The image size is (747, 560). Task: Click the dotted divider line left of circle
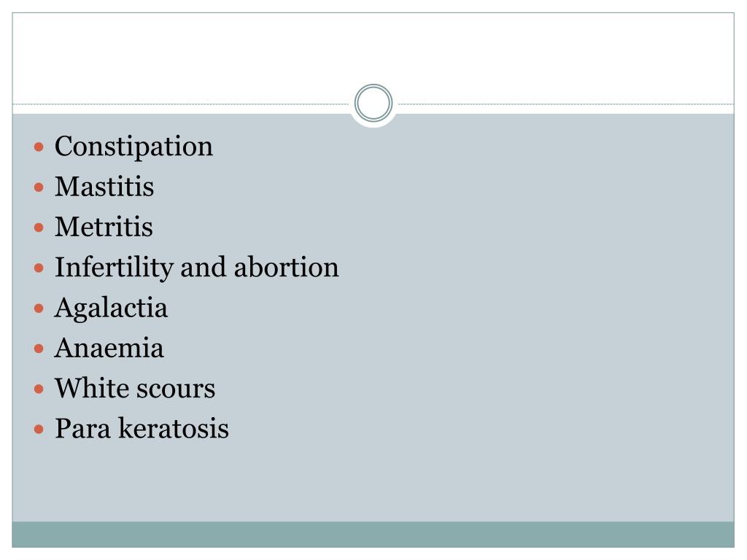tap(182, 104)
